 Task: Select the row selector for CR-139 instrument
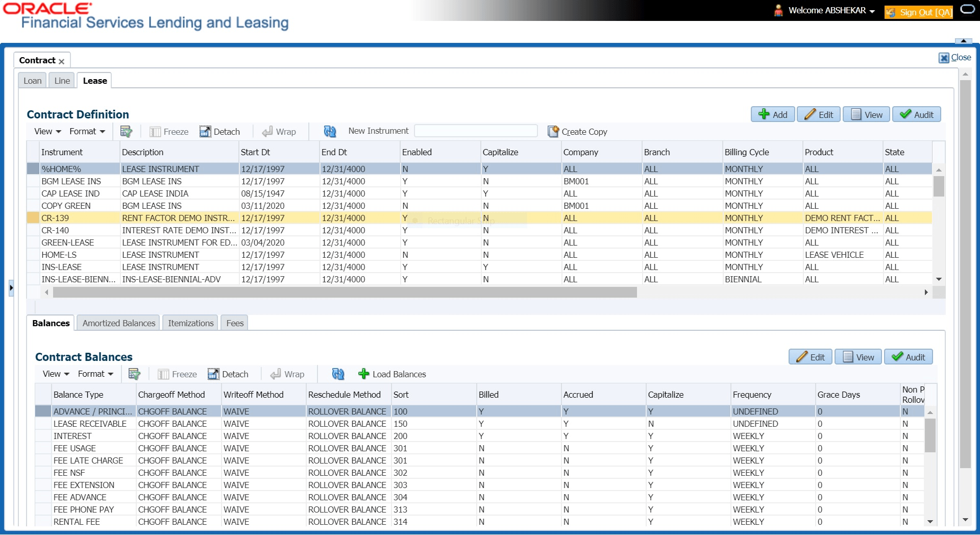[33, 218]
